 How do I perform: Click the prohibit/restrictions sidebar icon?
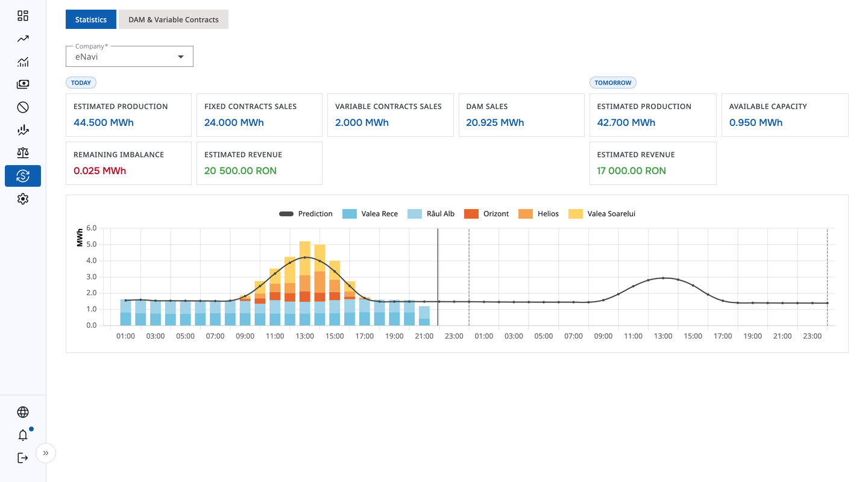(x=22, y=107)
